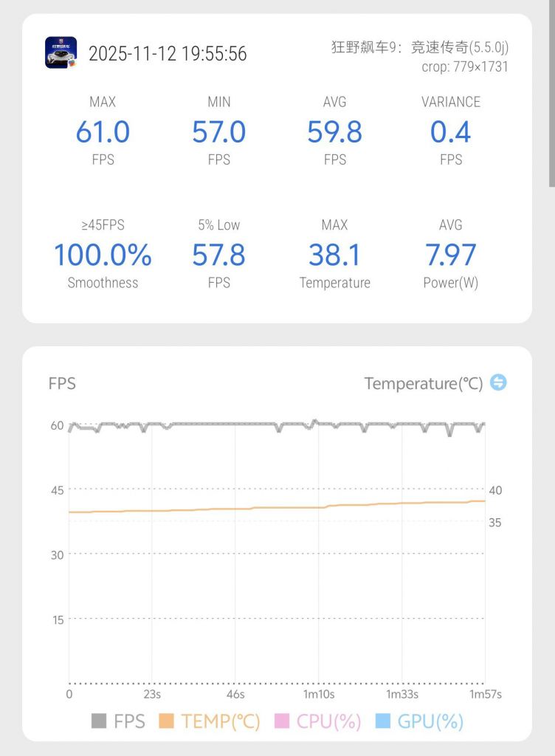Toggle the FPS series in the legend
555x756 pixels.
point(118,721)
